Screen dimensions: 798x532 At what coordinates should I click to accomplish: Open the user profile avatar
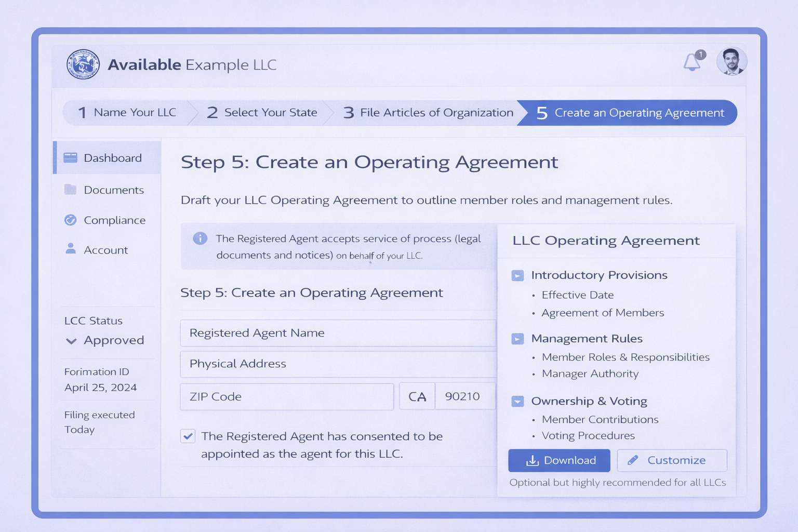click(x=731, y=61)
